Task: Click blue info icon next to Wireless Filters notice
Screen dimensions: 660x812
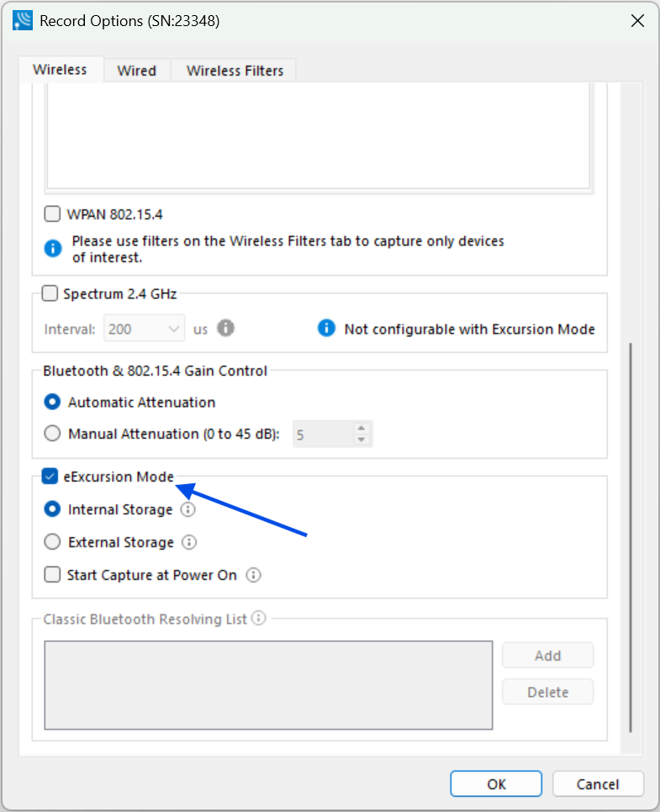Action: point(53,248)
